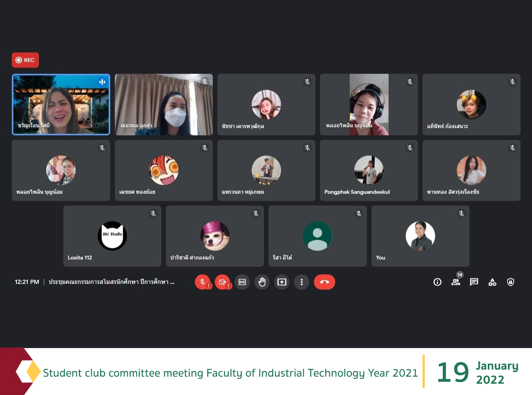This screenshot has width=532, height=395.
Task: Unmute the microphone in the call controls
Action: point(203,282)
